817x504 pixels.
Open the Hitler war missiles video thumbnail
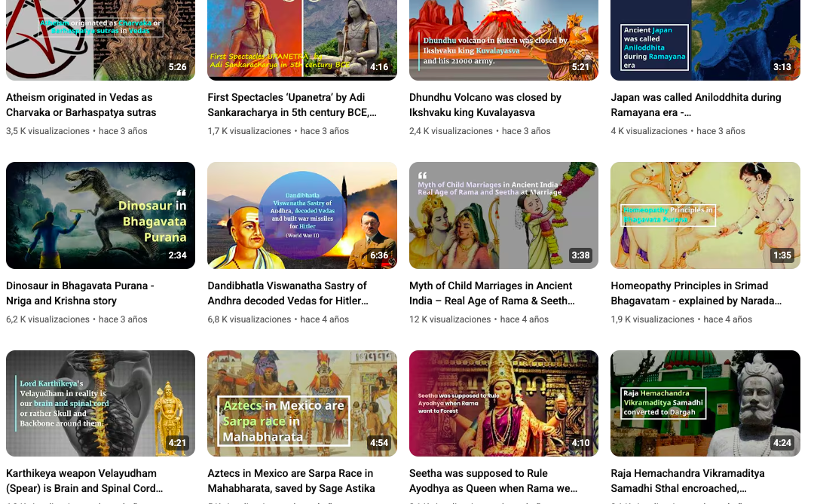[x=302, y=215]
